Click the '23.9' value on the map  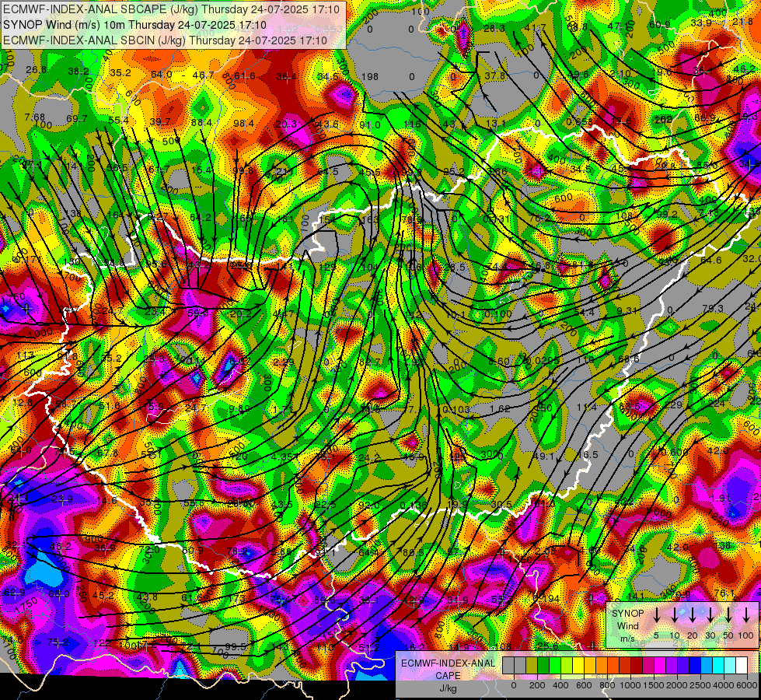62,499
